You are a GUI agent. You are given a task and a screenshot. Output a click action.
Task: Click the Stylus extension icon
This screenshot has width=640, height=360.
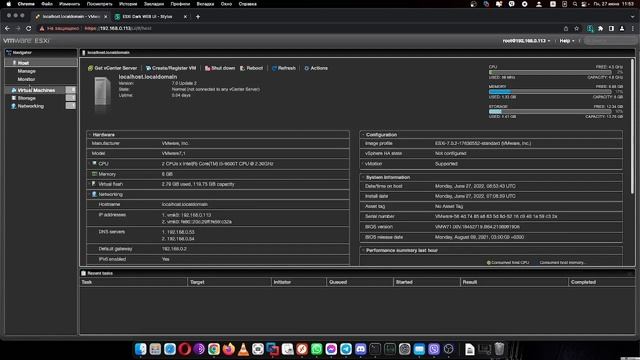(590, 29)
